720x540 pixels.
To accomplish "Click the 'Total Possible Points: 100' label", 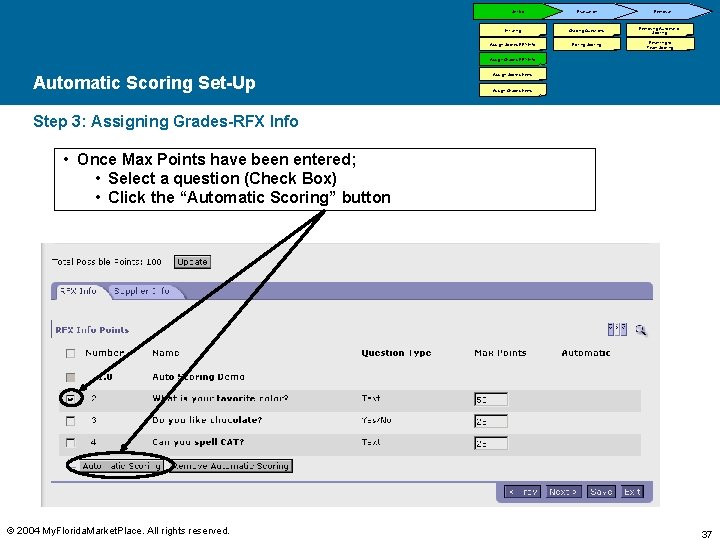I will (107, 262).
